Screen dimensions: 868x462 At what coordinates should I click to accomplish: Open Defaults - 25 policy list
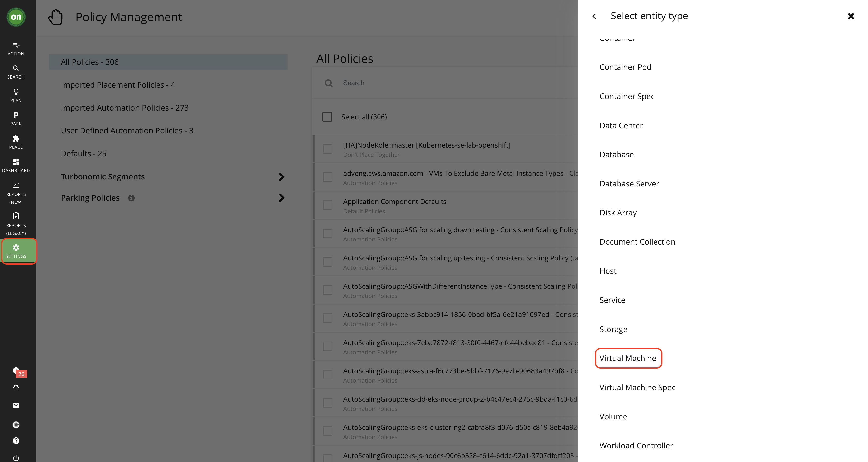tap(83, 154)
